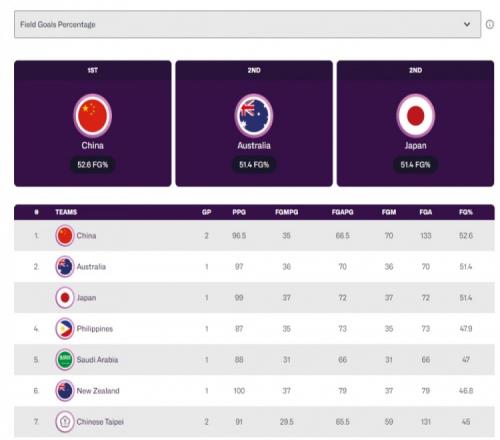The width and height of the screenshot is (500, 440).
Task: Click the dropdown chevron arrow
Action: (467, 24)
